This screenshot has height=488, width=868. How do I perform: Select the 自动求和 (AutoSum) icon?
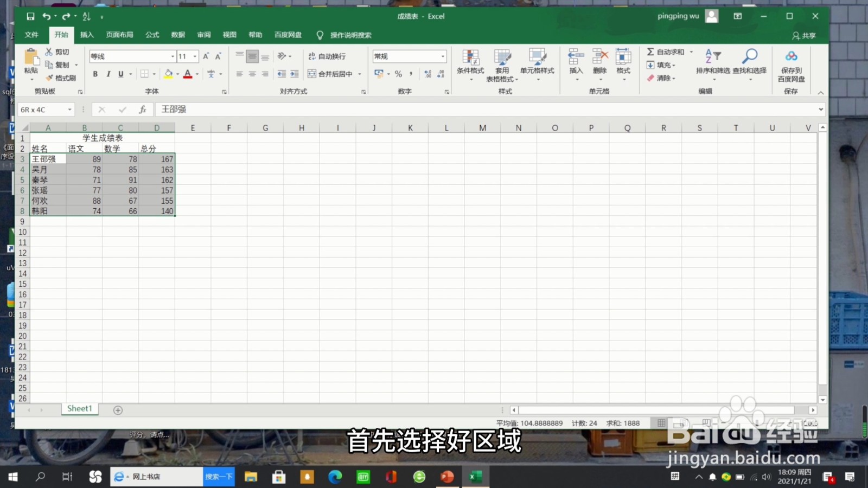(650, 52)
